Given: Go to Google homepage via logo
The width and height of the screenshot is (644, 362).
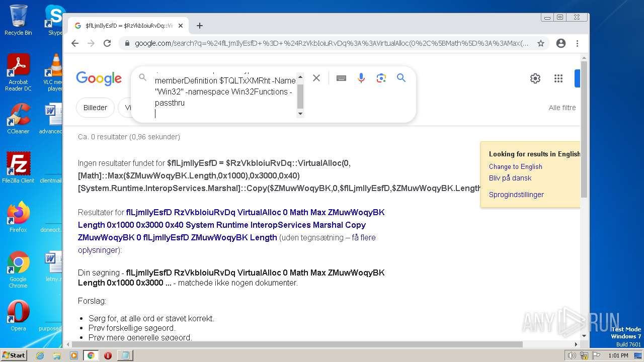Looking at the screenshot, I should click(x=99, y=78).
